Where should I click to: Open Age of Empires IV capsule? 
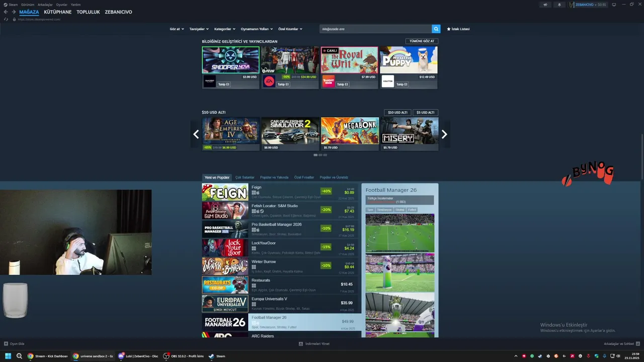point(231,134)
